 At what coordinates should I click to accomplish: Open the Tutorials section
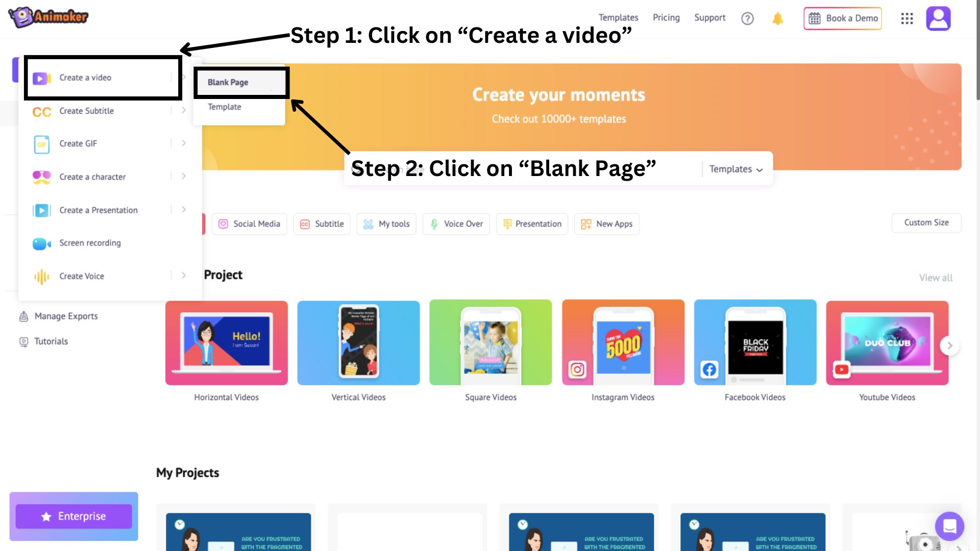coord(51,340)
